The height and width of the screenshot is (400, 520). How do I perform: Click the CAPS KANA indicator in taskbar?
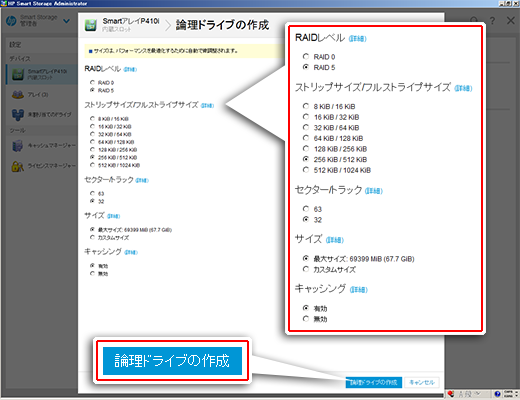508,394
